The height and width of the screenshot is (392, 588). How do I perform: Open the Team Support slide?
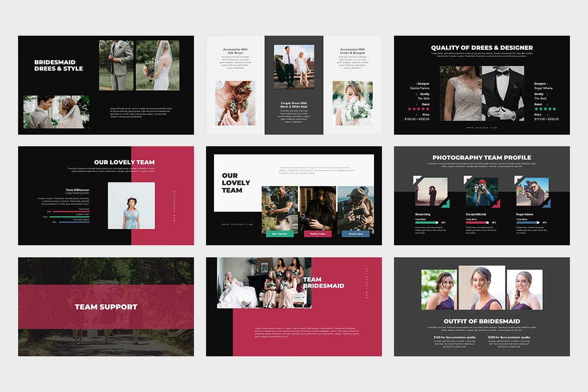coord(106,307)
